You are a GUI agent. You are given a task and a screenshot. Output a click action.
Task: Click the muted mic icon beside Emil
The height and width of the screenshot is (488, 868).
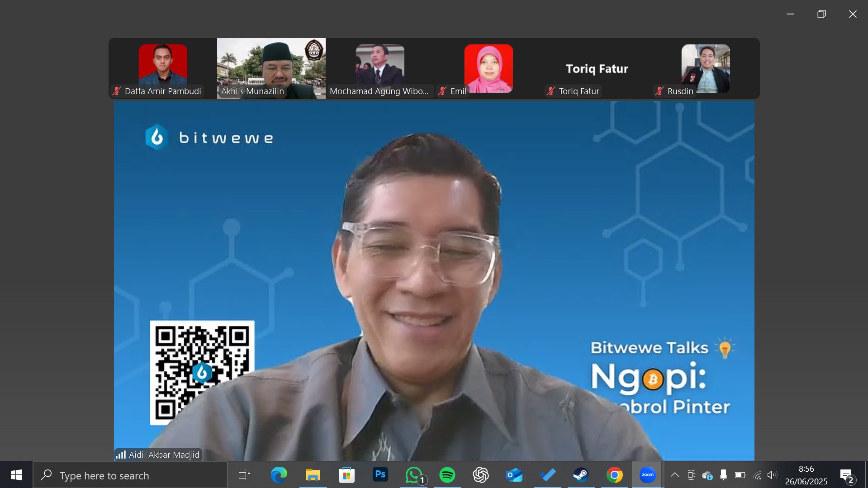coord(442,91)
